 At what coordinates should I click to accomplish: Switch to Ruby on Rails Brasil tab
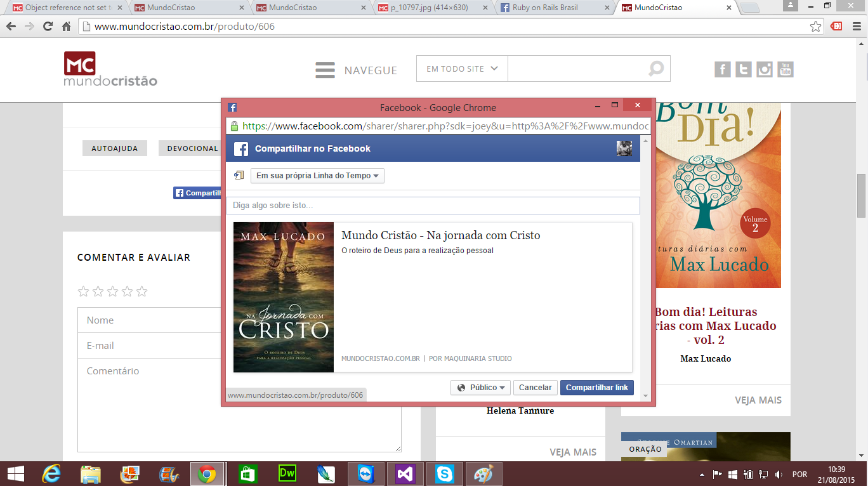[555, 8]
